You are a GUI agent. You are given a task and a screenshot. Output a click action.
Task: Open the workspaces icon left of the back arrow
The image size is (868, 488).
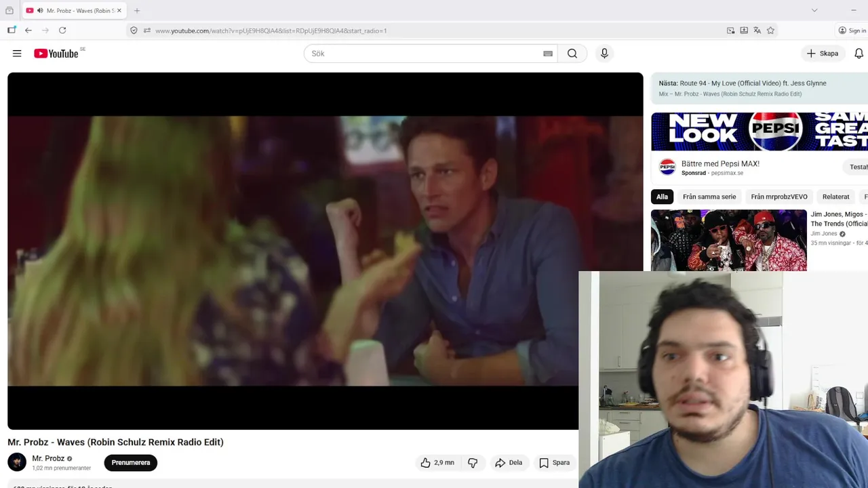click(12, 30)
